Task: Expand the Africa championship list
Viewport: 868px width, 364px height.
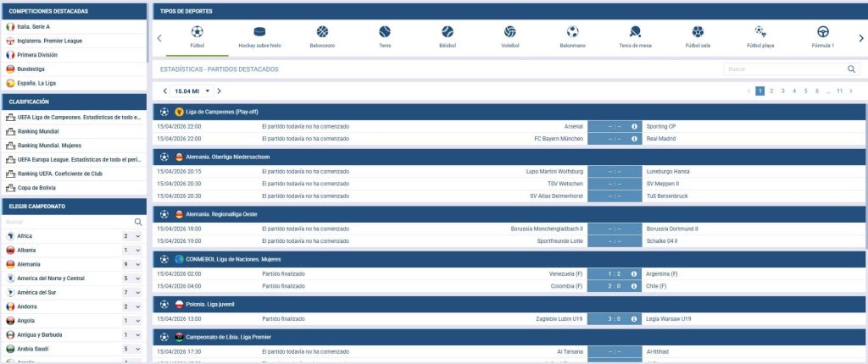Action: click(x=138, y=236)
